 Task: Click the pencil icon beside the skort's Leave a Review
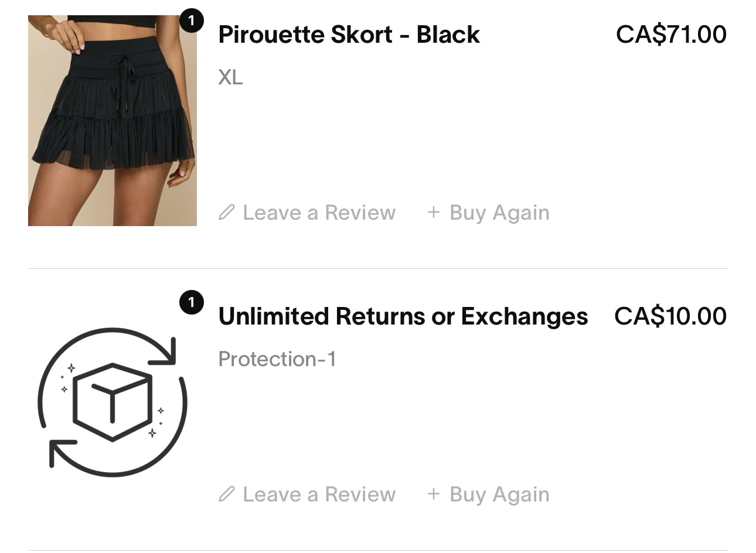point(226,212)
